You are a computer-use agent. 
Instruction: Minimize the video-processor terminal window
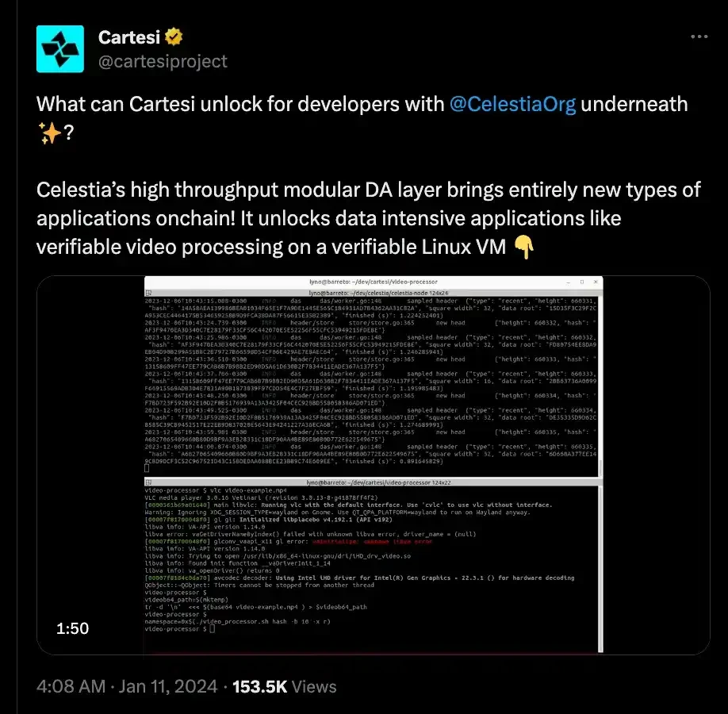point(569,282)
